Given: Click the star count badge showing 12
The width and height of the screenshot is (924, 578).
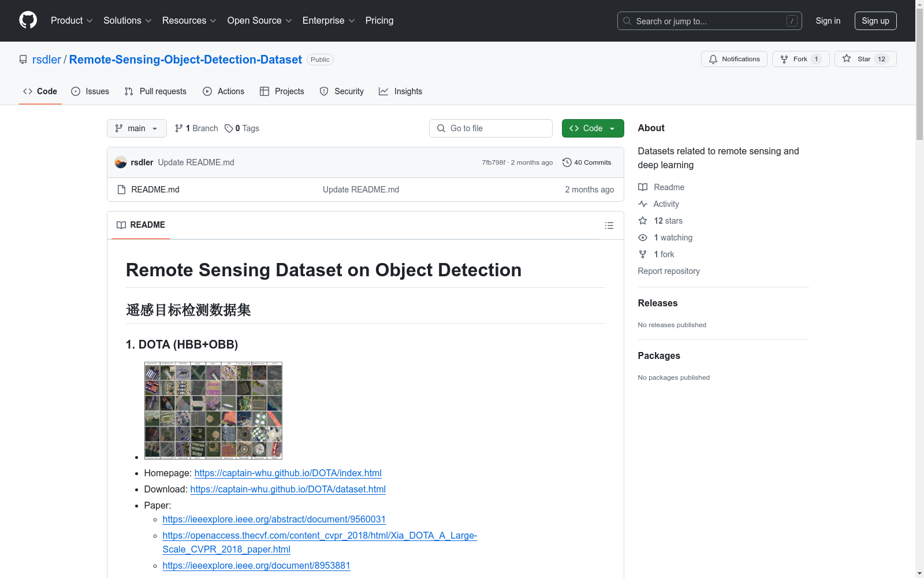Looking at the screenshot, I should click(x=881, y=59).
